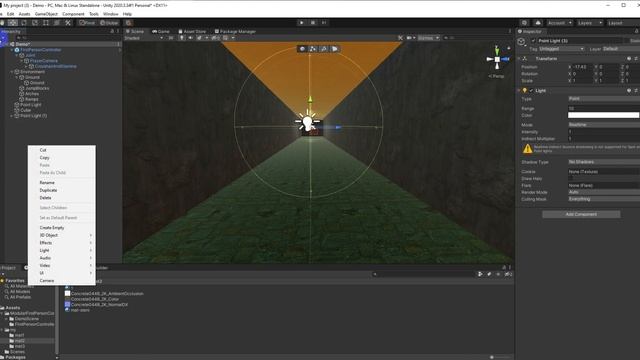
Task: Toggle the Point Light (1) active checkbox
Action: (x=533, y=41)
